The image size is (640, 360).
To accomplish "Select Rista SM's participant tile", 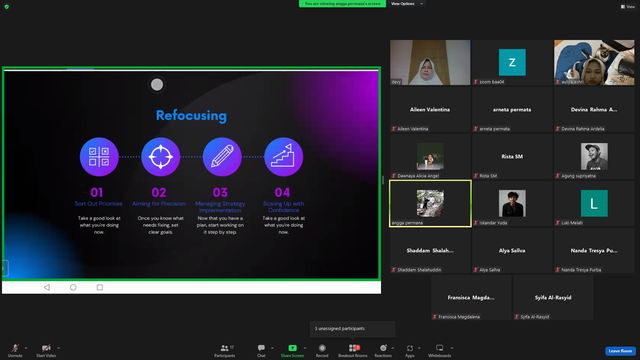I will pos(512,156).
